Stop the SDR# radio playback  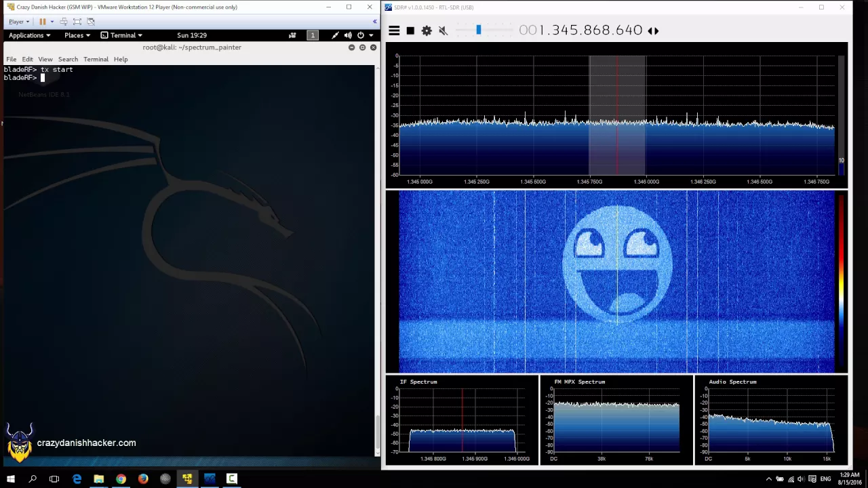(410, 30)
